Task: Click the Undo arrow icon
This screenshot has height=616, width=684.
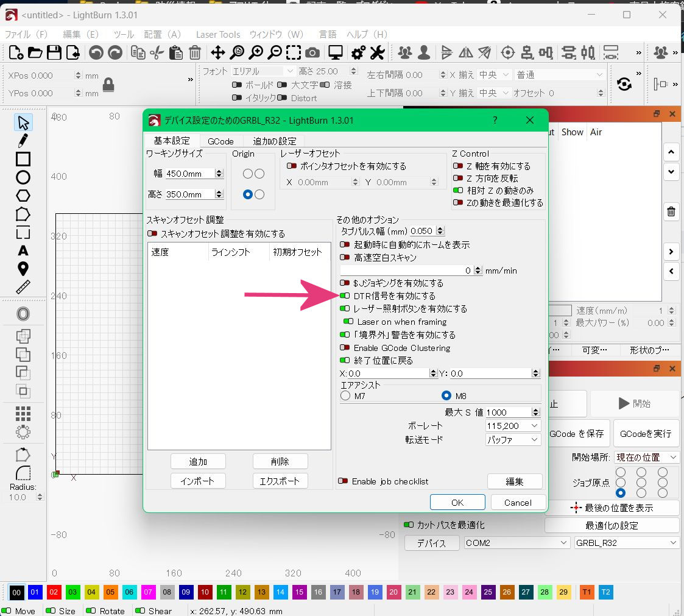Action: (x=96, y=53)
